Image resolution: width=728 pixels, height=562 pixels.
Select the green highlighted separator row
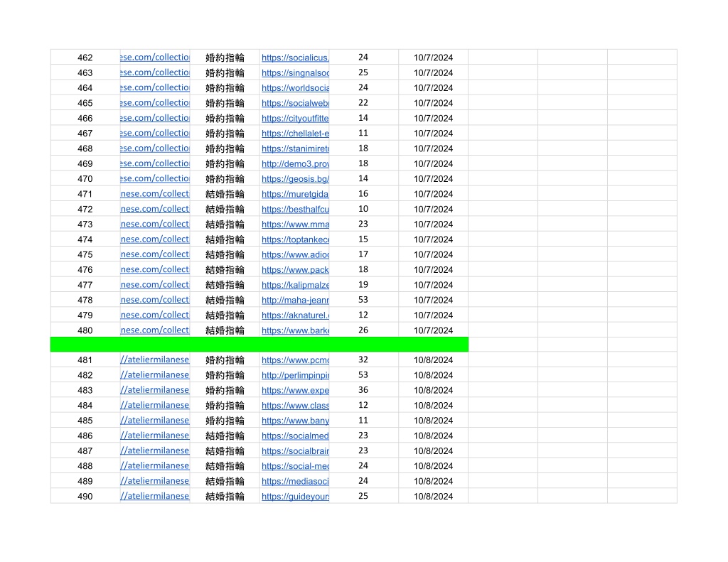pos(259,345)
